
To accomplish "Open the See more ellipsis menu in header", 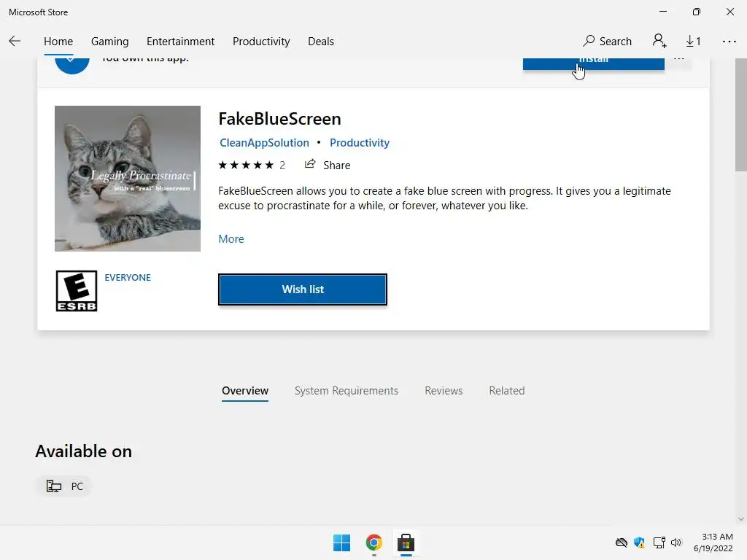I will 729,42.
